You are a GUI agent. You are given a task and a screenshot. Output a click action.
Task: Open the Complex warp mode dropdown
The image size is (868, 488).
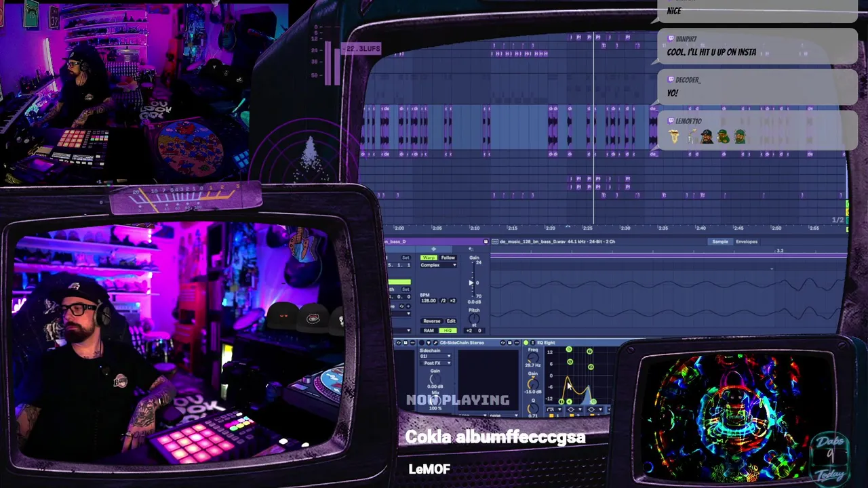coord(439,265)
